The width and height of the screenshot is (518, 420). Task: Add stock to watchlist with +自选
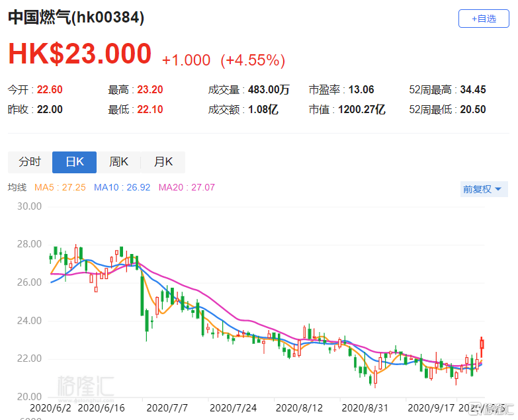[x=484, y=19]
